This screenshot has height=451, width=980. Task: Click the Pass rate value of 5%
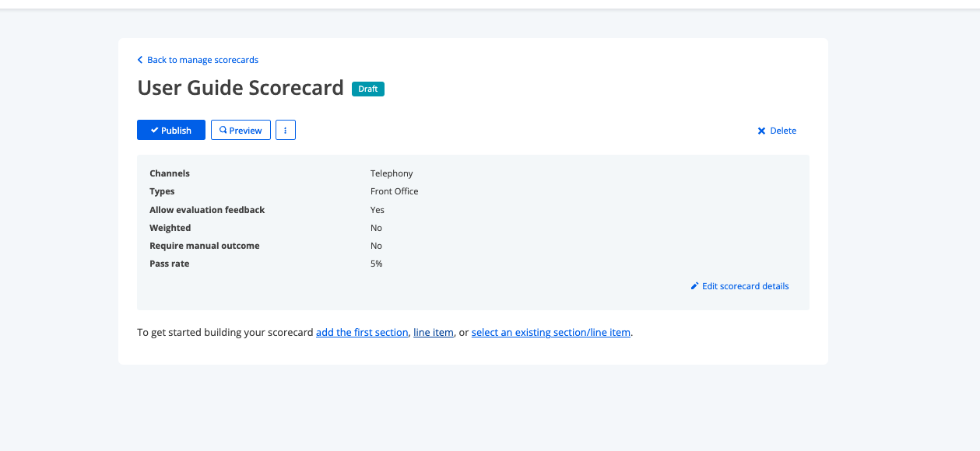[376, 264]
